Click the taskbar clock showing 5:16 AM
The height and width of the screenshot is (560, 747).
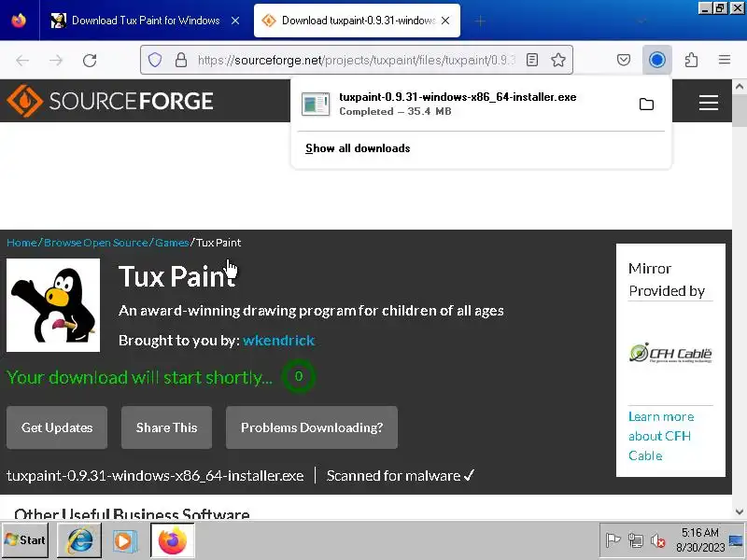[699, 540]
